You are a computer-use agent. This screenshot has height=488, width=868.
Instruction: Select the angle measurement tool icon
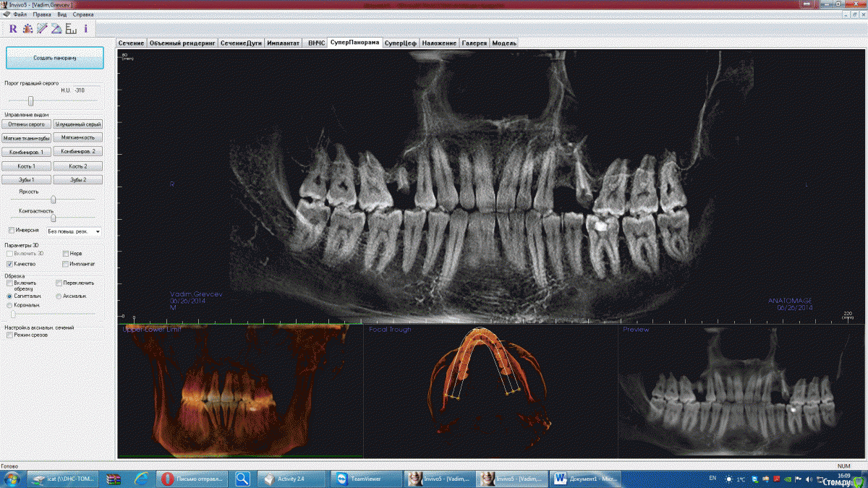point(56,29)
